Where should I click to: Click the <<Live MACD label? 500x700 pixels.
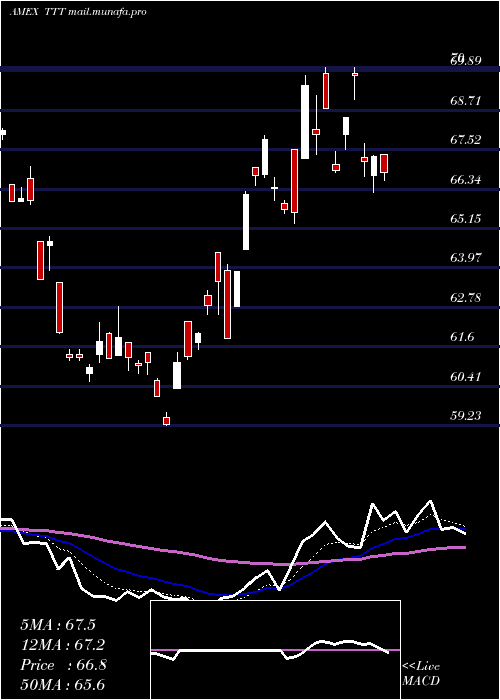(x=421, y=673)
